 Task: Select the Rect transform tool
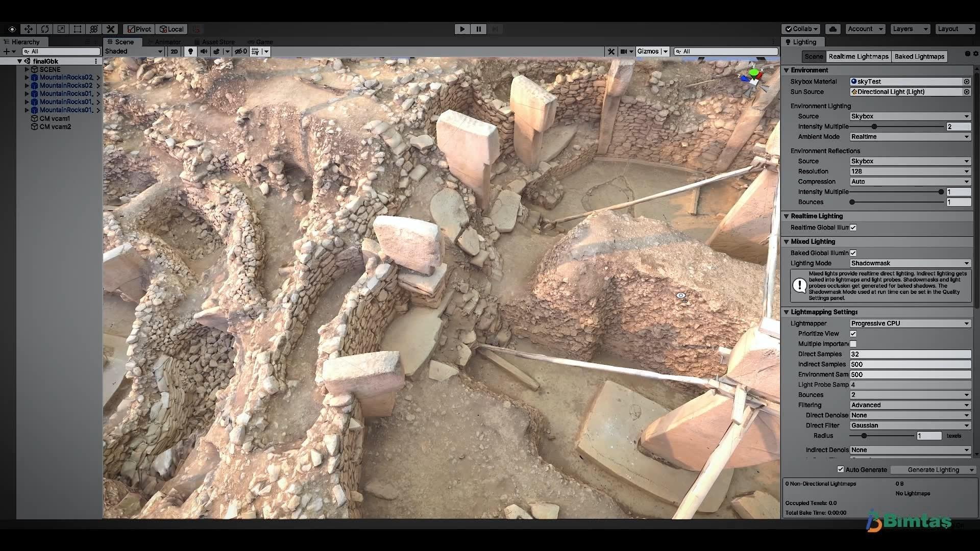pyautogui.click(x=78, y=29)
